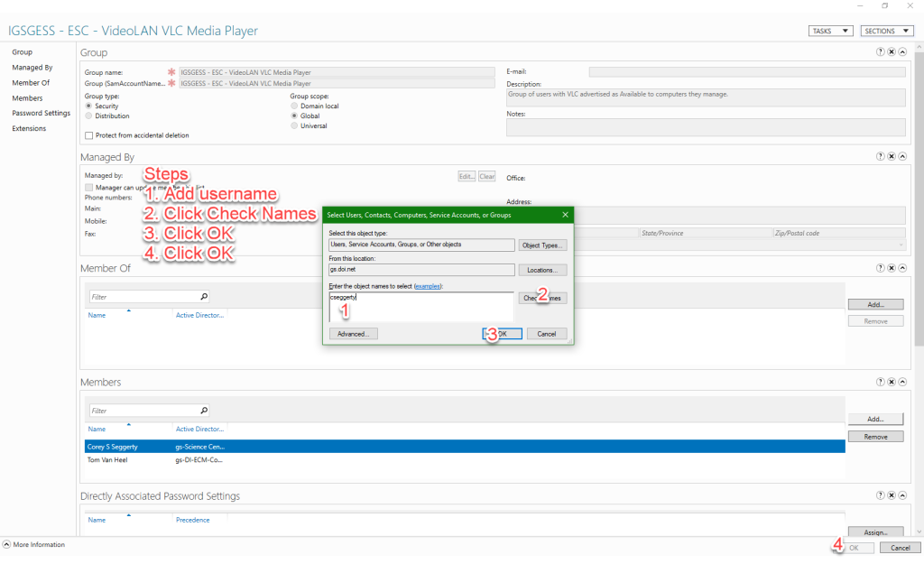Click the object names text box in dialog

pyautogui.click(x=421, y=307)
